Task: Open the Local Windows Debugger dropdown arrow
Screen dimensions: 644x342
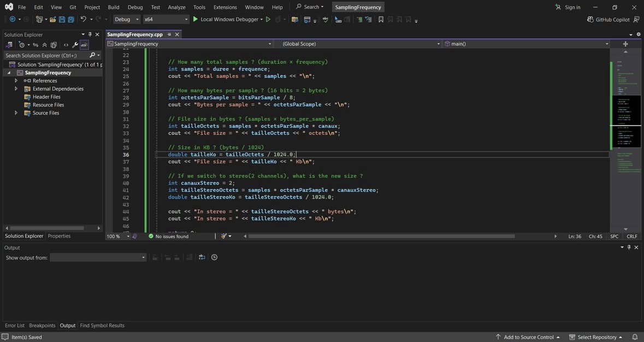Action: pos(261,19)
